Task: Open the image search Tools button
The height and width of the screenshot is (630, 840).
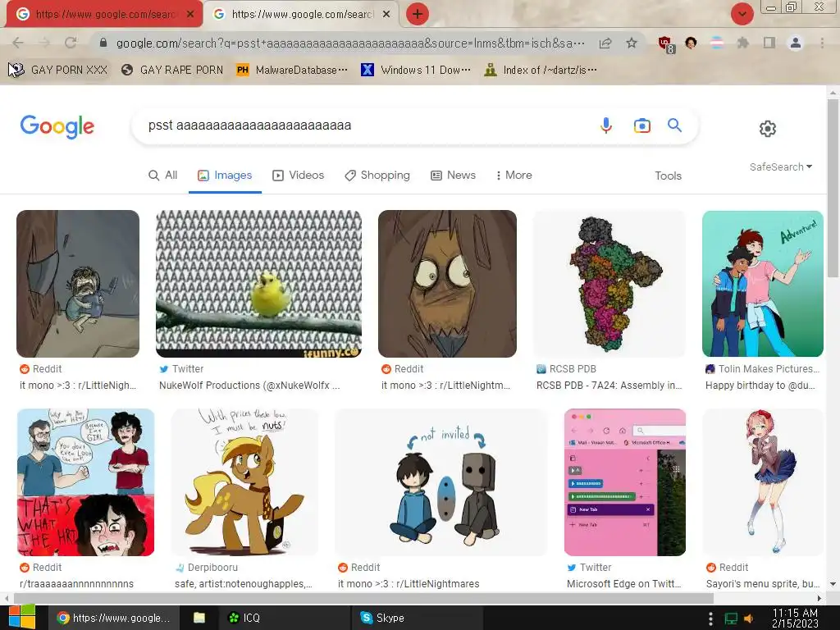Action: 668,176
